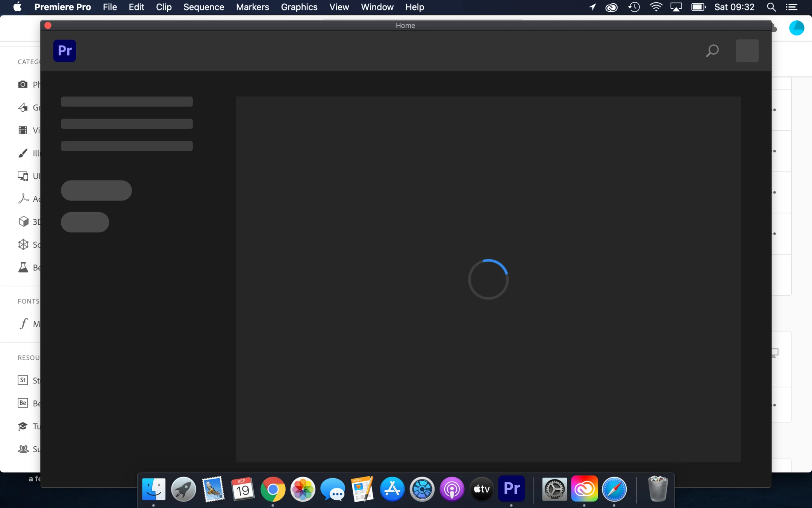Image resolution: width=812 pixels, height=508 pixels.
Task: Click the battery status icon
Action: (x=698, y=7)
